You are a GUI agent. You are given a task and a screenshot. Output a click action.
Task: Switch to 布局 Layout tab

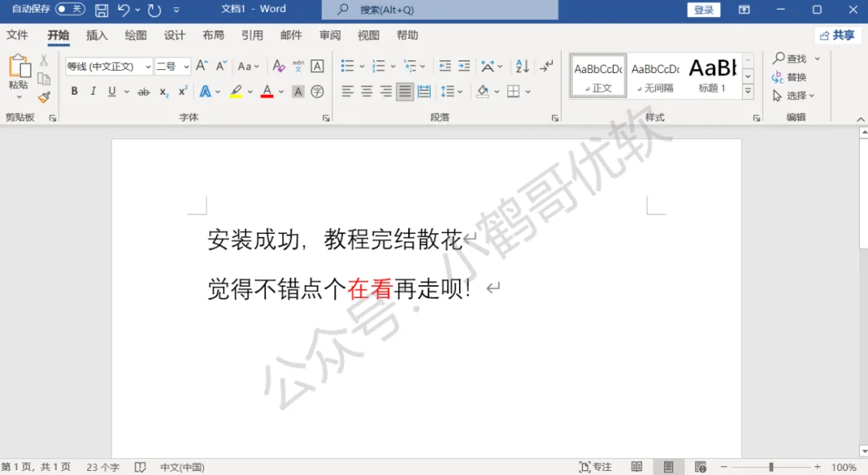click(x=213, y=35)
